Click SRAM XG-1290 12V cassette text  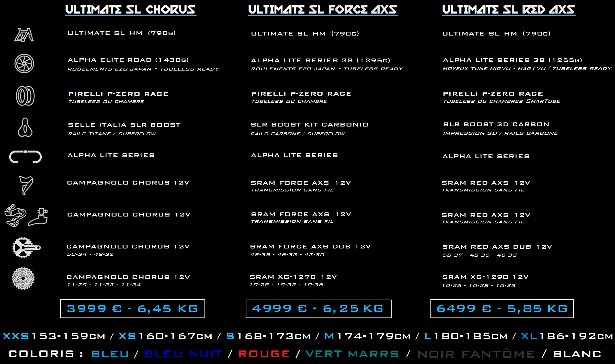pos(485,277)
